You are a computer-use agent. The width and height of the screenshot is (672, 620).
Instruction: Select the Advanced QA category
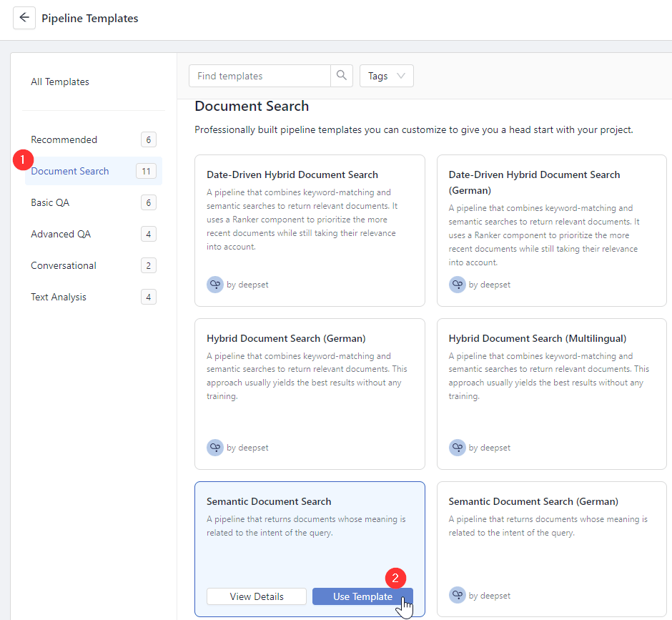point(61,234)
